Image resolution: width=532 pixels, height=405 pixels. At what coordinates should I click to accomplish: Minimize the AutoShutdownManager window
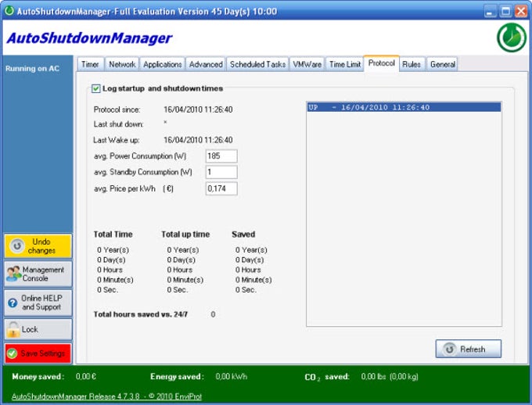[490, 11]
